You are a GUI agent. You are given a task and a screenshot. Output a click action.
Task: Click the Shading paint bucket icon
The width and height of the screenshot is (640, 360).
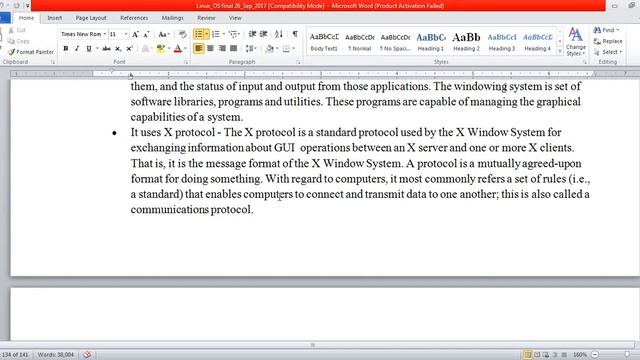269,49
